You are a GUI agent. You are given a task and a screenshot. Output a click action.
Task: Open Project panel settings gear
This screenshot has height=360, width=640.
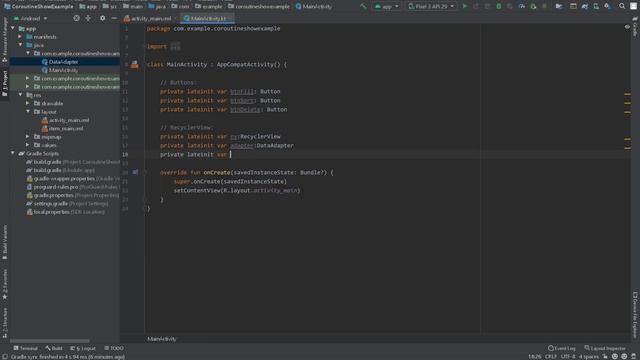[102, 18]
